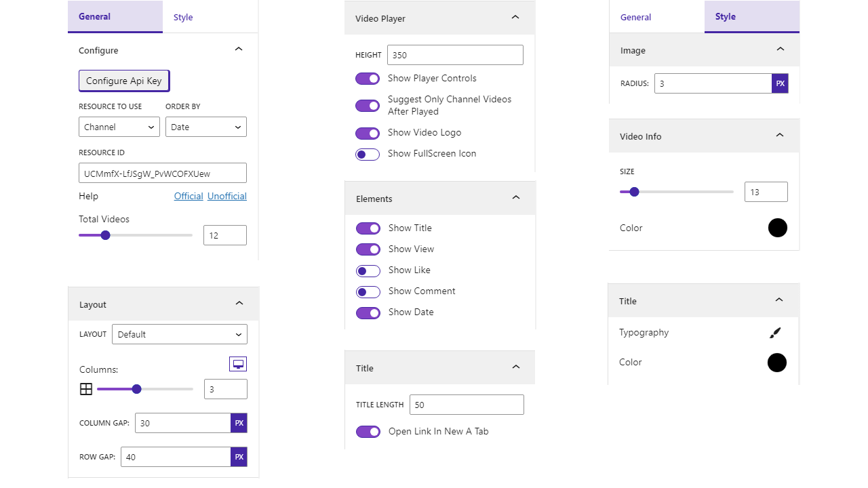
Task: Collapse the Video Info section
Action: 780,136
